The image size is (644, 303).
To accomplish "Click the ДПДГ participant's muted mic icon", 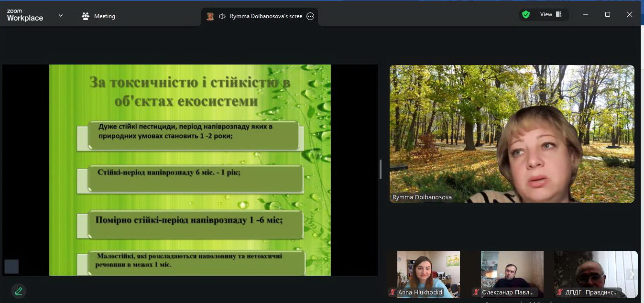I will (x=559, y=292).
